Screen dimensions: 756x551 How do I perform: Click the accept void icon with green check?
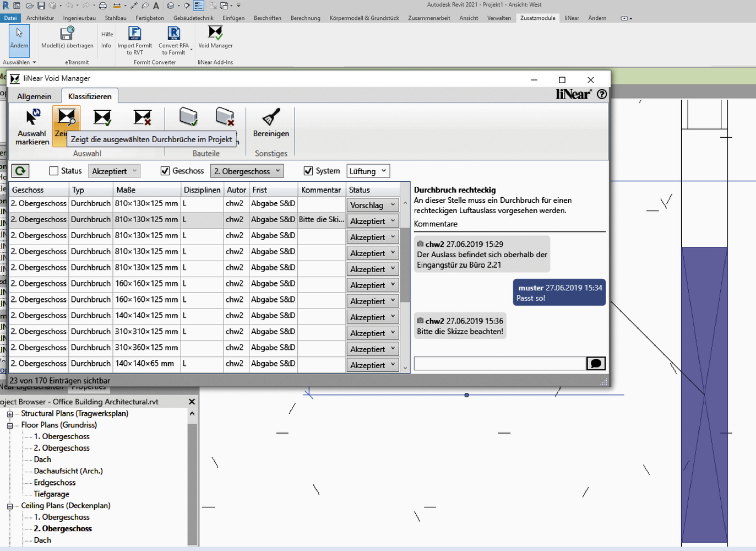click(102, 118)
